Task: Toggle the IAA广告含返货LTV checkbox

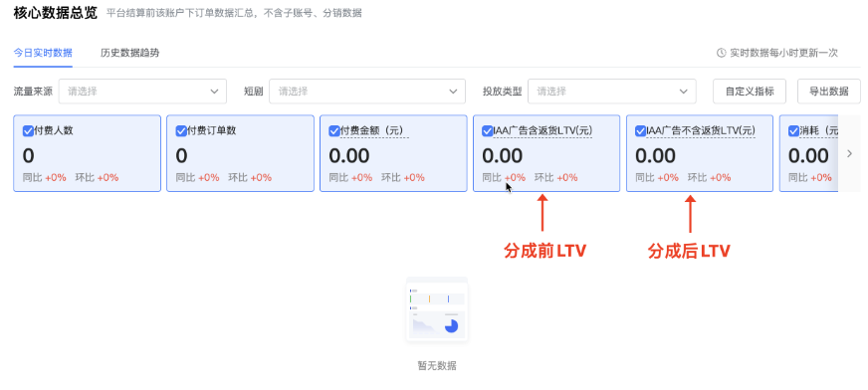Action: point(487,131)
